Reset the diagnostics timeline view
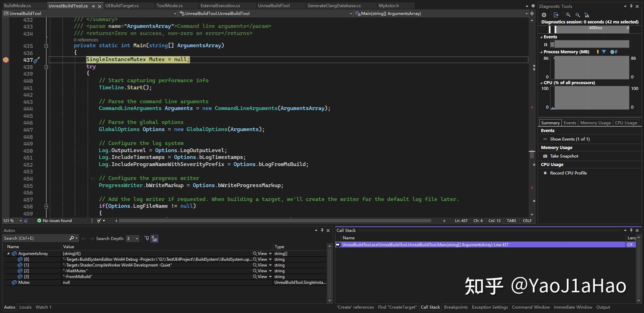Viewport: 644px width, 313px height. tap(587, 15)
